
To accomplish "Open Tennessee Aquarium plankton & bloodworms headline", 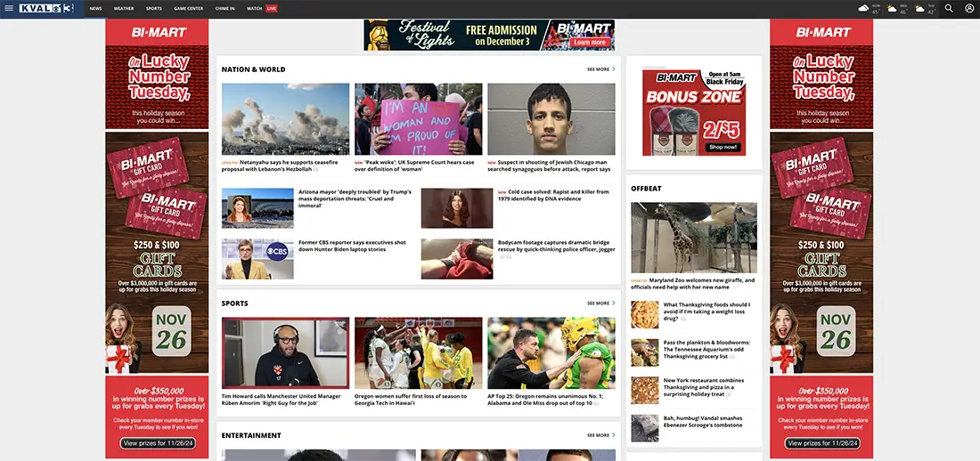I will [706, 349].
